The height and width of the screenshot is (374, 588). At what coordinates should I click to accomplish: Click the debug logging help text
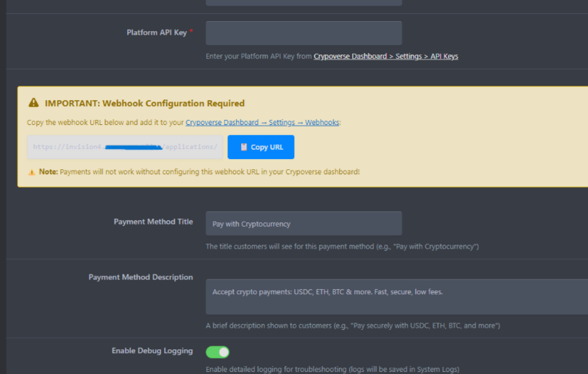point(332,369)
